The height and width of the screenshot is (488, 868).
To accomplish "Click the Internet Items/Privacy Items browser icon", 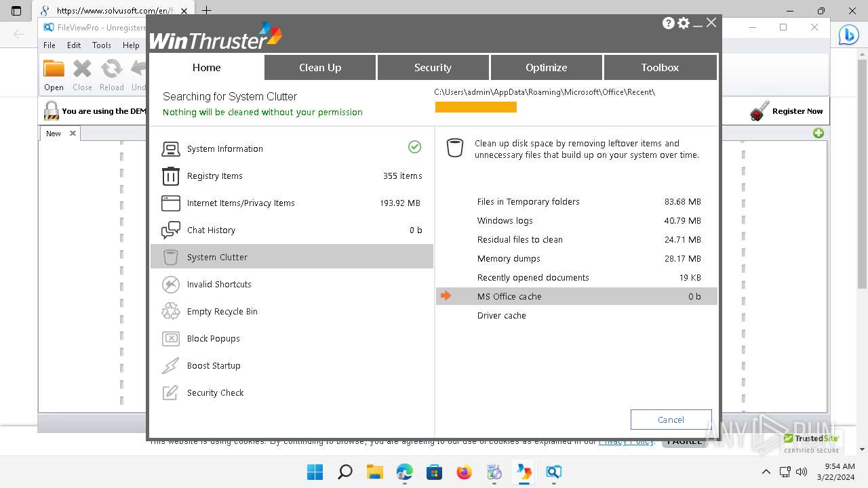I will (x=171, y=203).
